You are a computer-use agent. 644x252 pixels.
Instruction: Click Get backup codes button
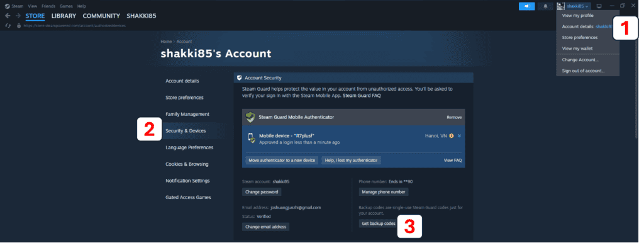[x=378, y=224]
